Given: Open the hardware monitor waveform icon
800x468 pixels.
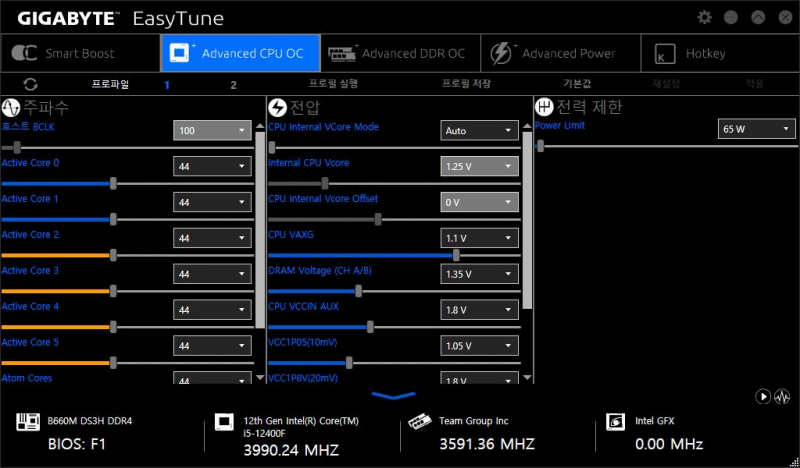Looking at the screenshot, I should tap(782, 397).
